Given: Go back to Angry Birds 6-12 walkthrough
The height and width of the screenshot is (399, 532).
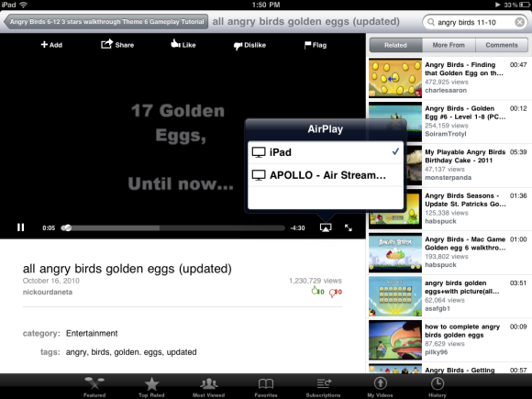Looking at the screenshot, I should tap(106, 22).
